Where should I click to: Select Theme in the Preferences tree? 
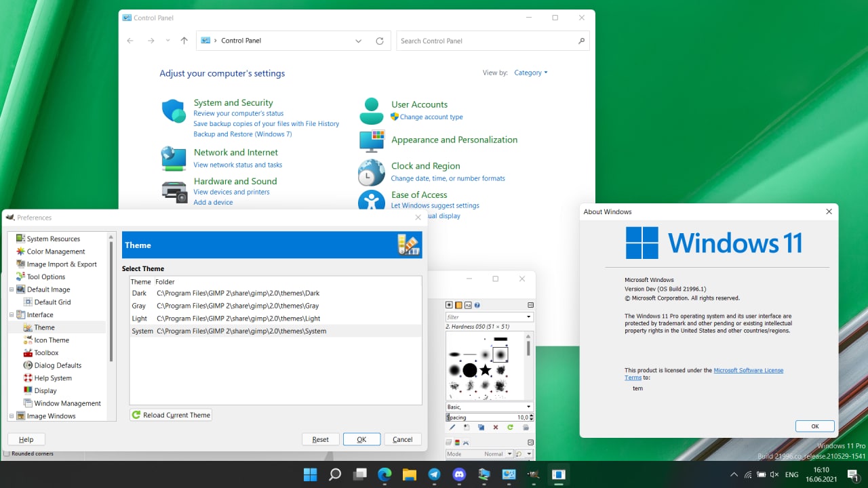pos(44,327)
